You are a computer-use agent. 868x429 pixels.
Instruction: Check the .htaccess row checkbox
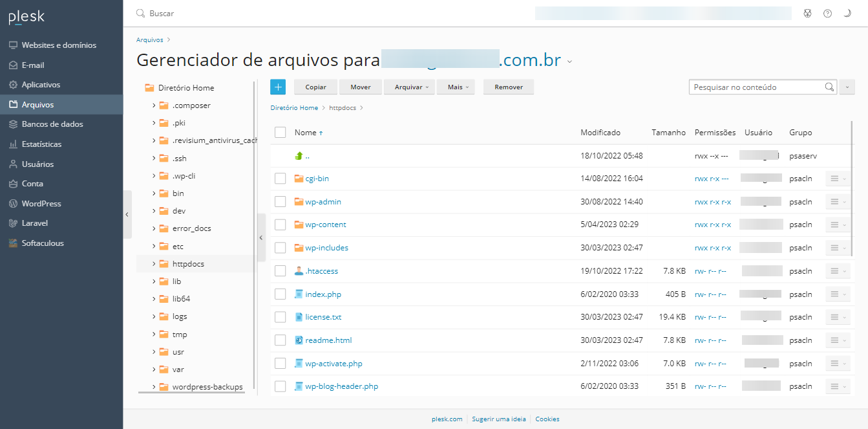pyautogui.click(x=280, y=271)
